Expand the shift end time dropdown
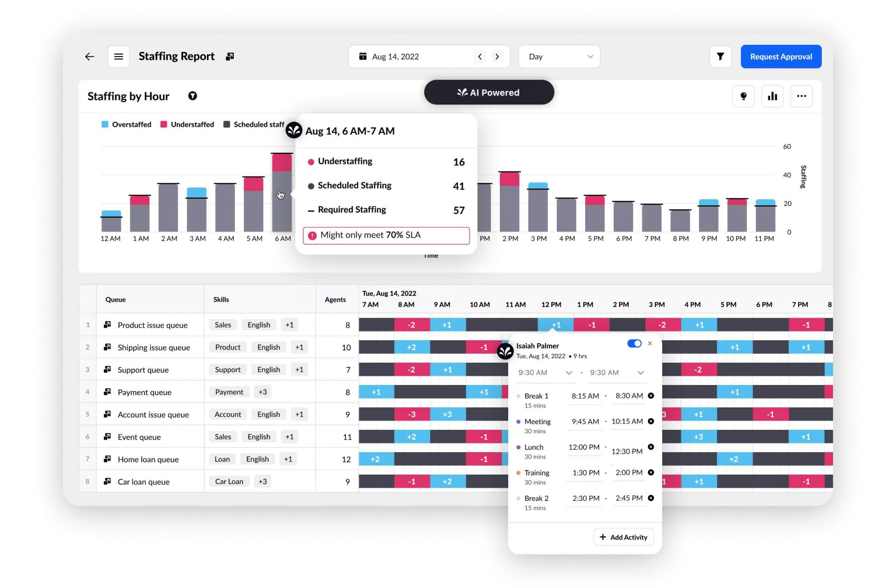896x588 pixels. click(x=640, y=373)
